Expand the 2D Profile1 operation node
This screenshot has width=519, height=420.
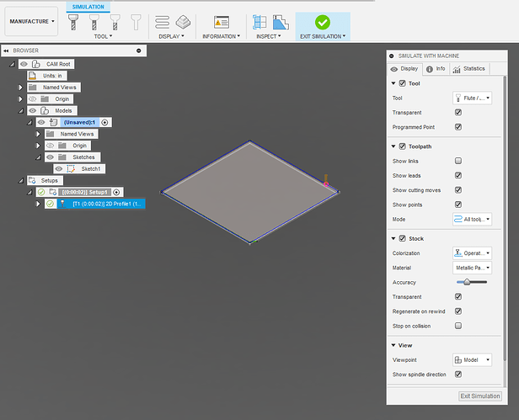38,204
